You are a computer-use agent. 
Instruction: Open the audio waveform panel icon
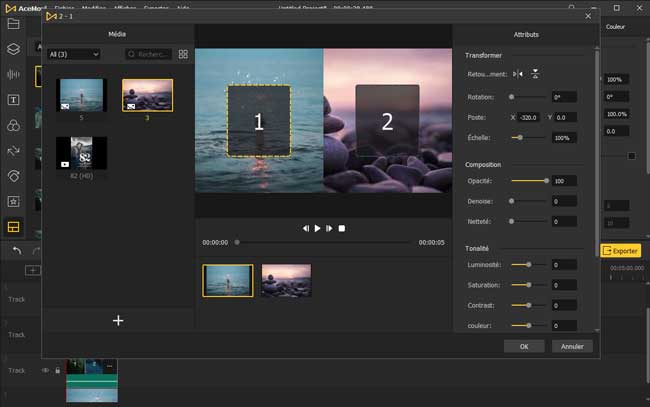click(x=14, y=74)
